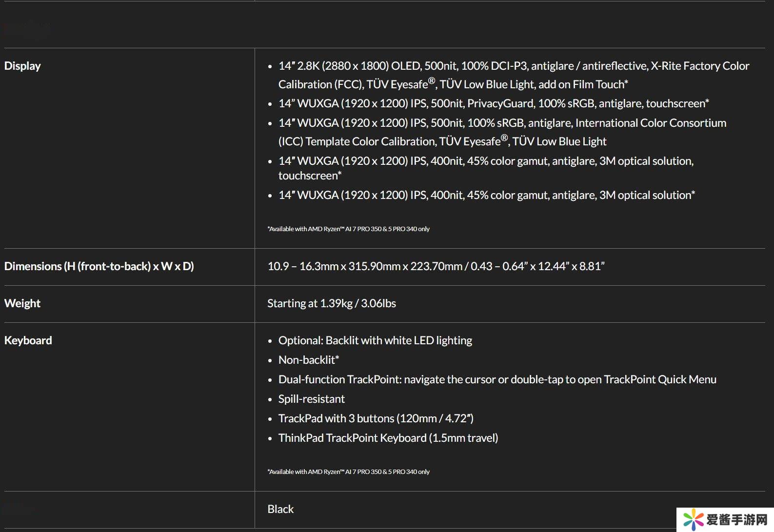The image size is (774, 532).
Task: Click the TrackPad with 3 buttons item
Action: [x=376, y=418]
